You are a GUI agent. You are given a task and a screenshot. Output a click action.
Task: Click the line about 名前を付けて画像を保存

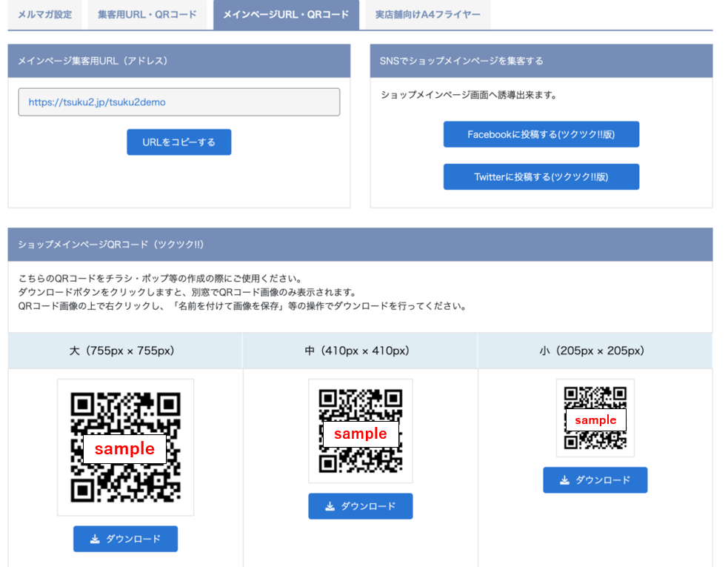tap(242, 306)
